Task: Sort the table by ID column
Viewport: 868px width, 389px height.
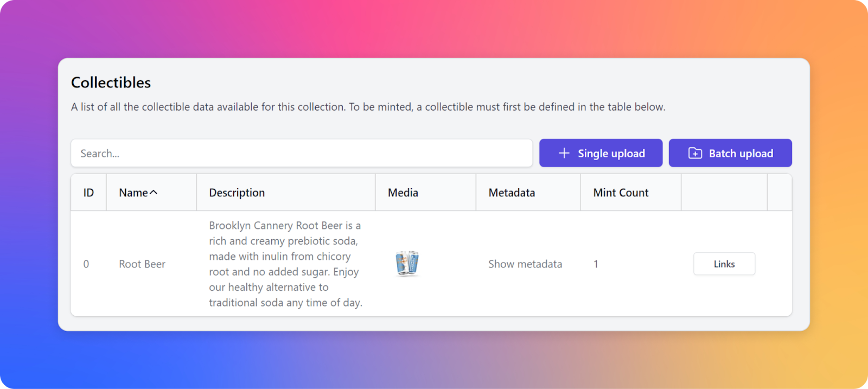Action: point(88,193)
